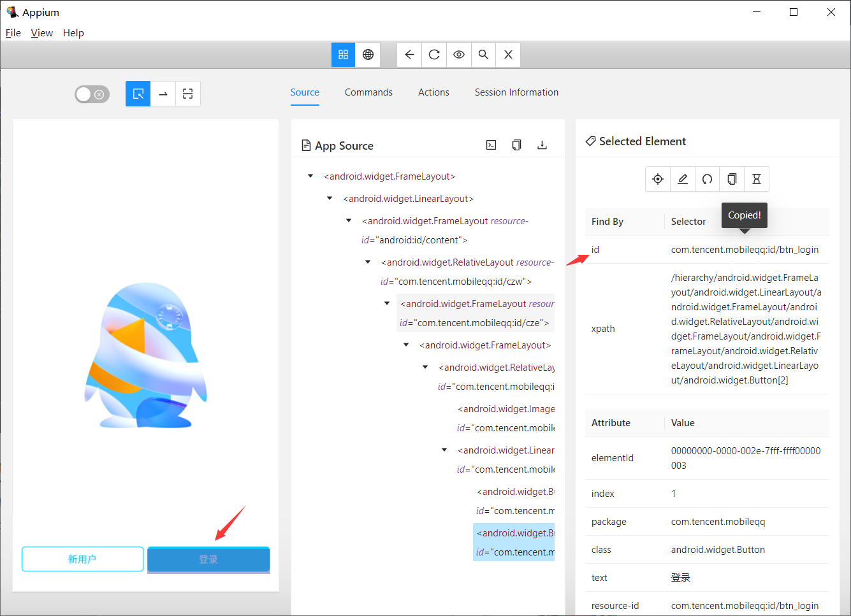Screen dimensions: 851x616
Task: Quit session with the X toolbar button
Action: 508,55
